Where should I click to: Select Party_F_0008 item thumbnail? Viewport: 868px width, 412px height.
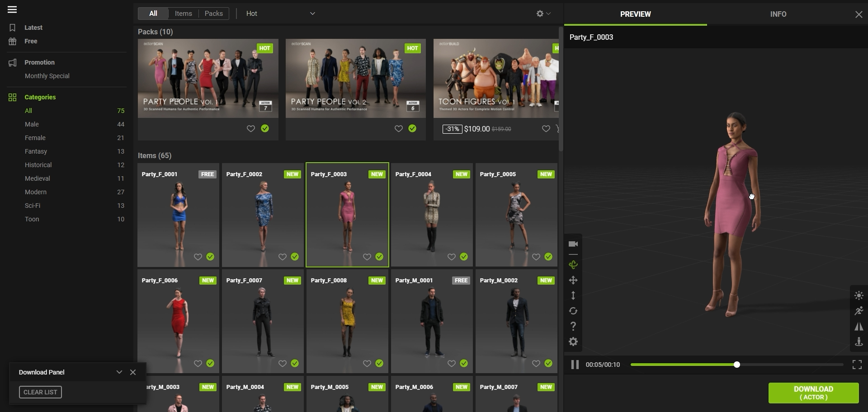tap(347, 321)
